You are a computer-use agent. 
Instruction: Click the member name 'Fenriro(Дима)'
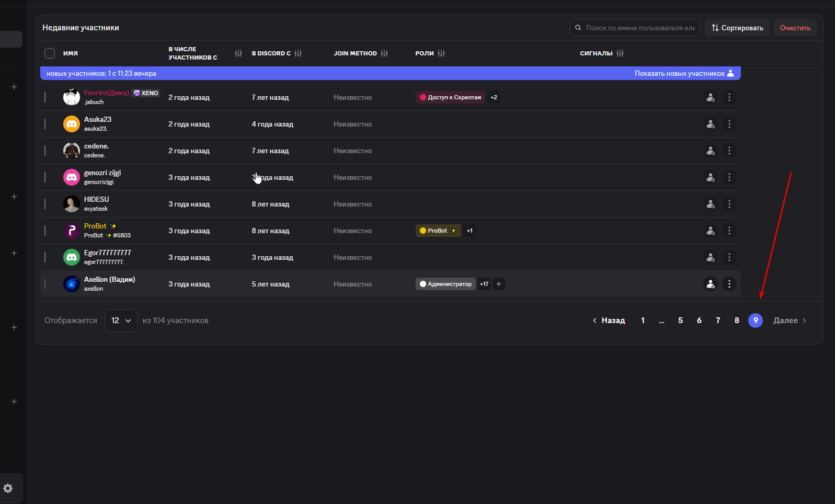pos(107,93)
